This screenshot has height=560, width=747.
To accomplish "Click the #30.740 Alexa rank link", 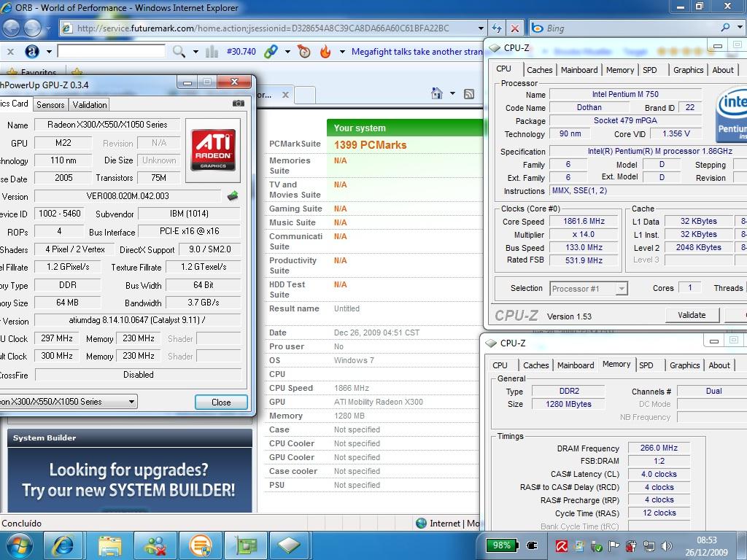I will (x=241, y=52).
